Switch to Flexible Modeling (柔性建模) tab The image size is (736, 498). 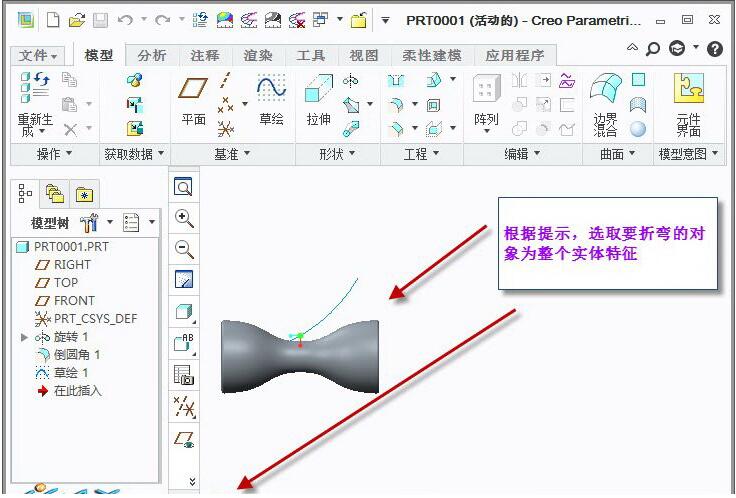point(431,55)
